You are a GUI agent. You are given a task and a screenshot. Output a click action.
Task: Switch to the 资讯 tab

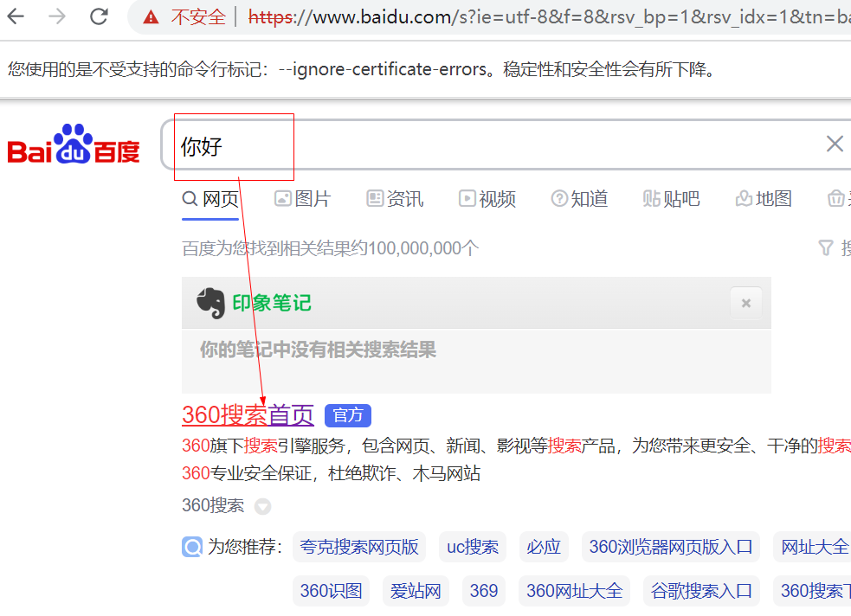395,199
